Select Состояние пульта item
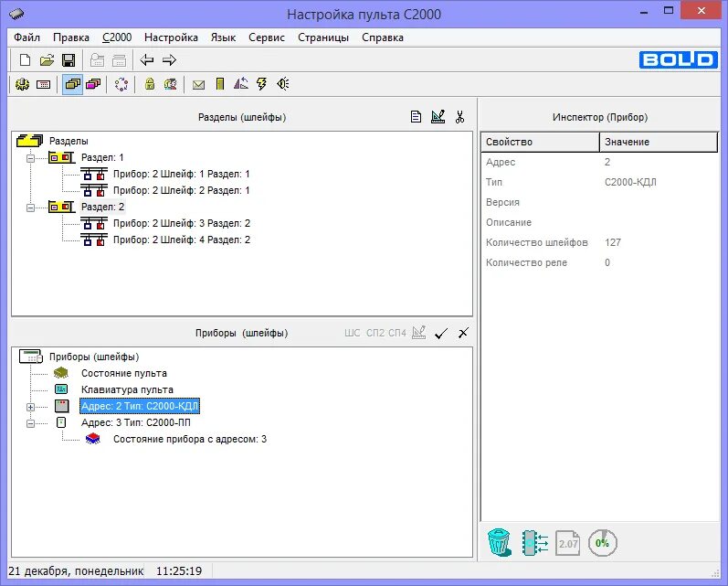Image resolution: width=728 pixels, height=586 pixels. (x=124, y=373)
